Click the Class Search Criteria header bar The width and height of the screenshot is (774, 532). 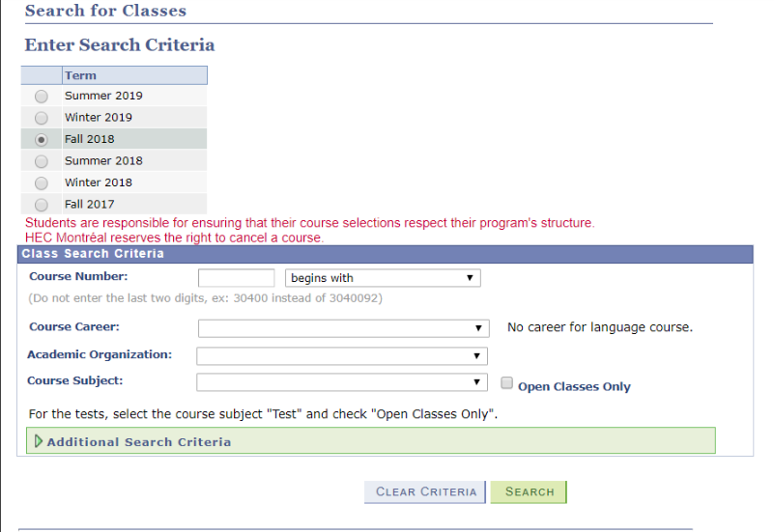385,254
